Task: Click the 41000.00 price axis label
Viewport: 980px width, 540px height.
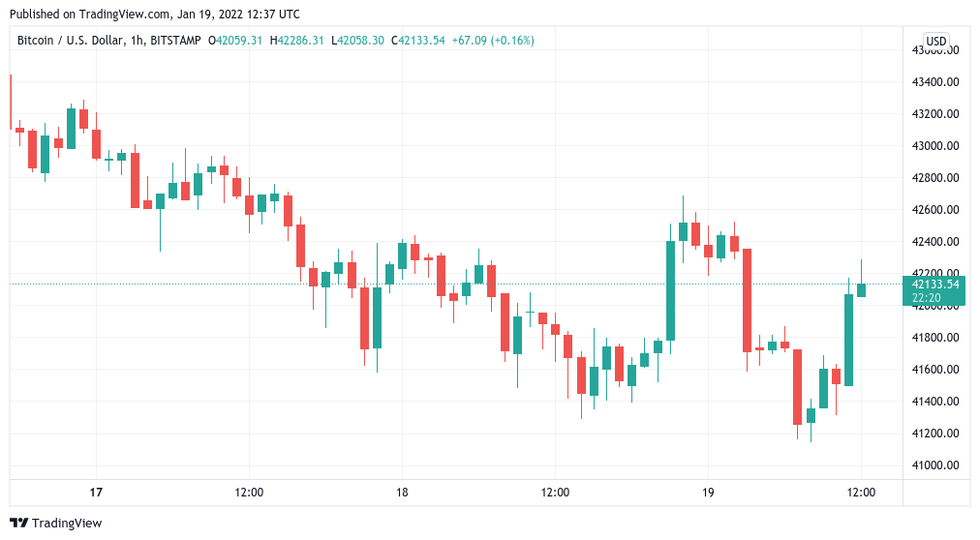Action: (935, 465)
